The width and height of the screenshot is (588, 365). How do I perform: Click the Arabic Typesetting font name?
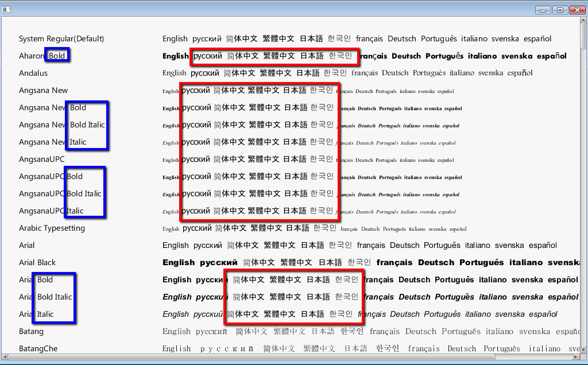pos(52,228)
